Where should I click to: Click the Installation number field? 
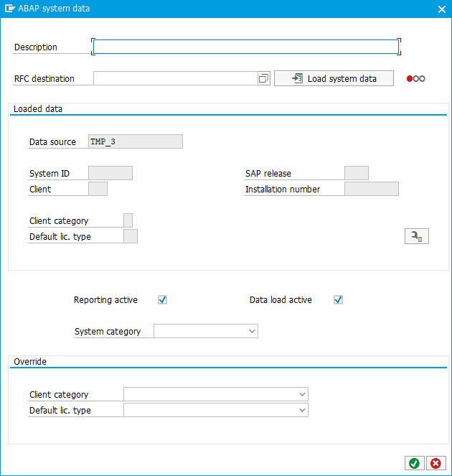pos(372,189)
